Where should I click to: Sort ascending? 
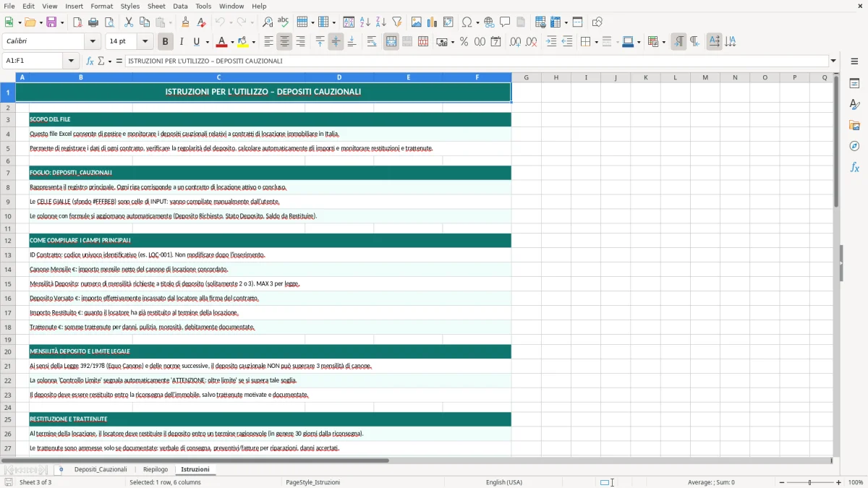365,22
